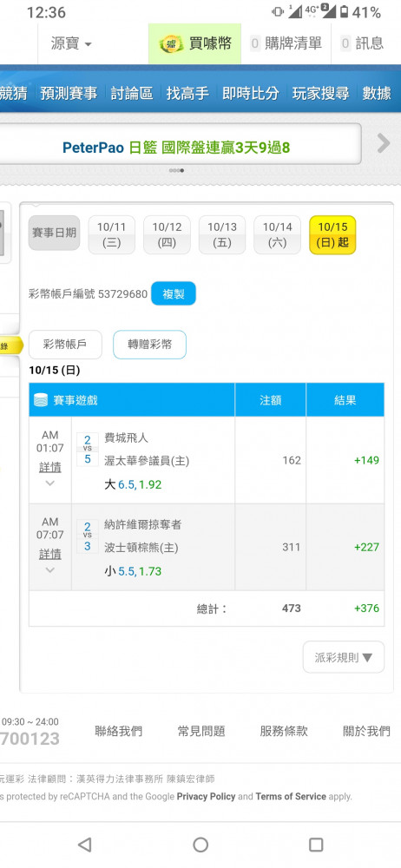401x868 pixels.
Task: Click the right arrow next to the PeterPao banner
Action: pos(384,143)
